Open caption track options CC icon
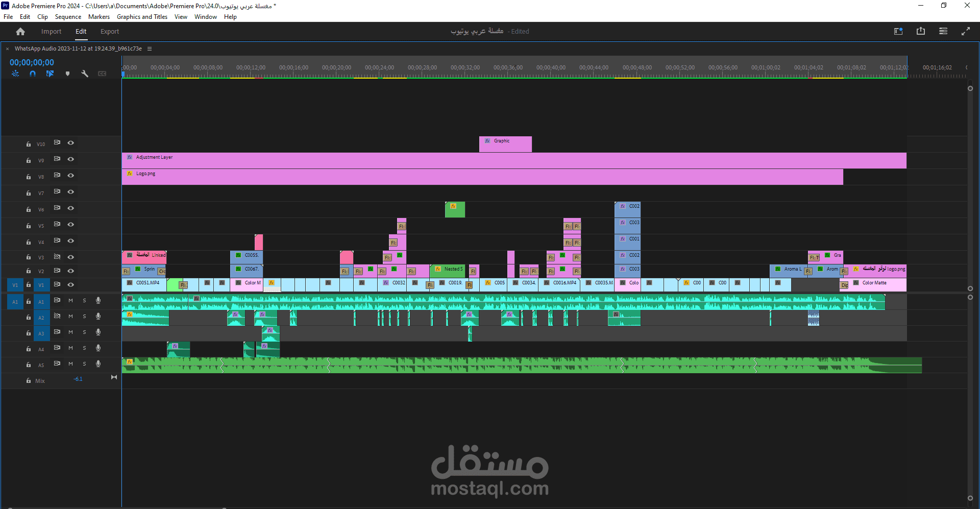980x509 pixels. [x=102, y=74]
